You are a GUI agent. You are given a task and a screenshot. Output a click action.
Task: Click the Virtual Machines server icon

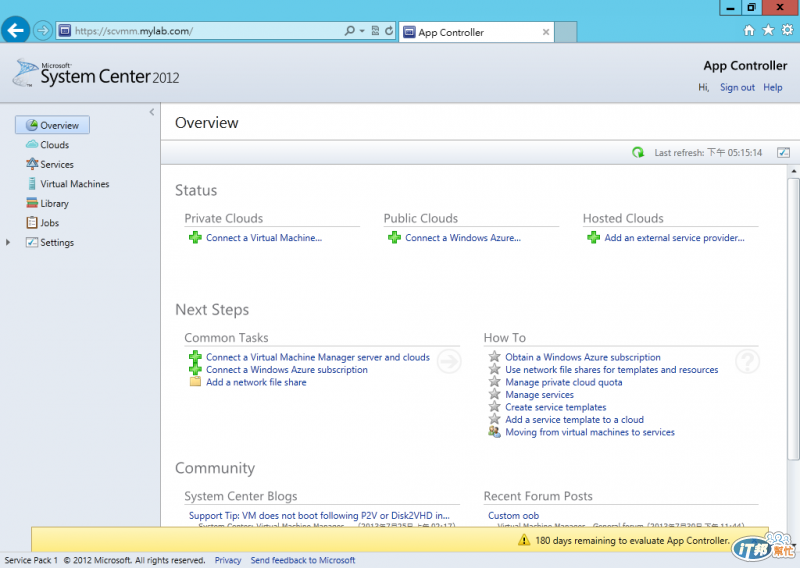coord(32,184)
